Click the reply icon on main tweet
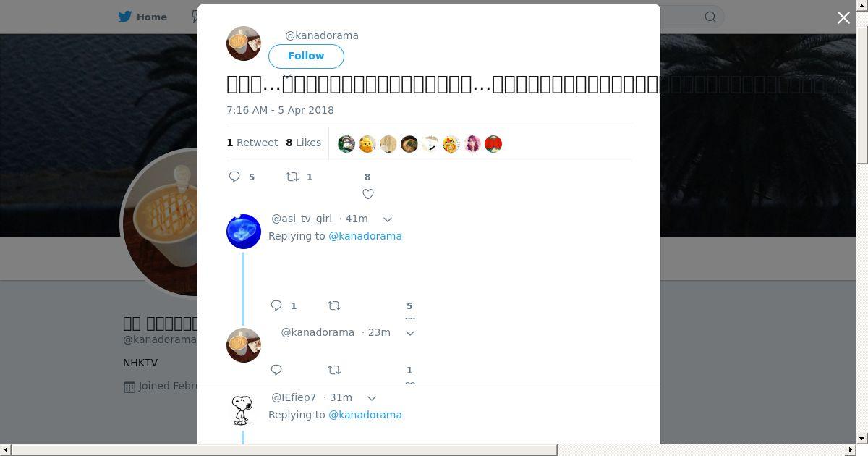The width and height of the screenshot is (868, 456). point(234,177)
